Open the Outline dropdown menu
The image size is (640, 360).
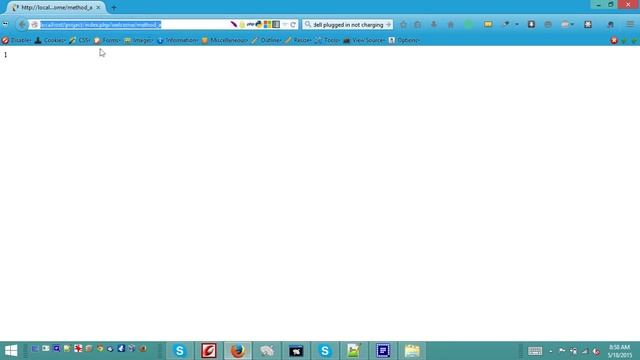[x=267, y=40]
